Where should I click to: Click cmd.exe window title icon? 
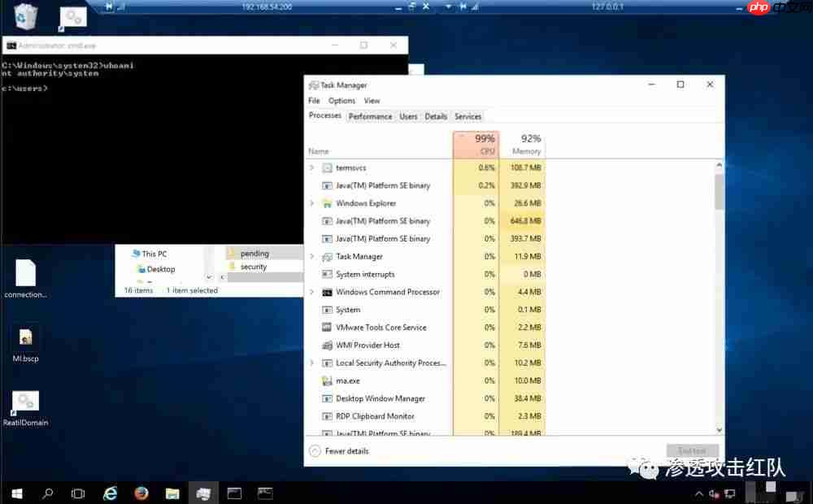pyautogui.click(x=11, y=46)
